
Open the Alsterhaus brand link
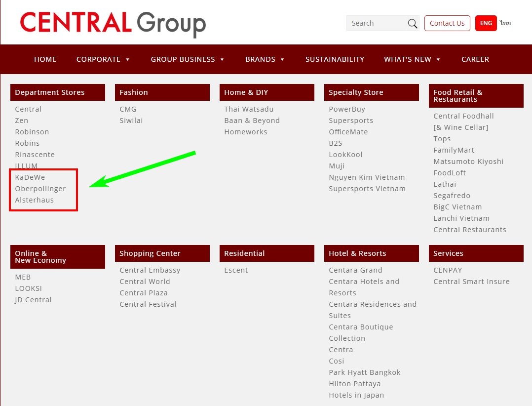coord(34,200)
